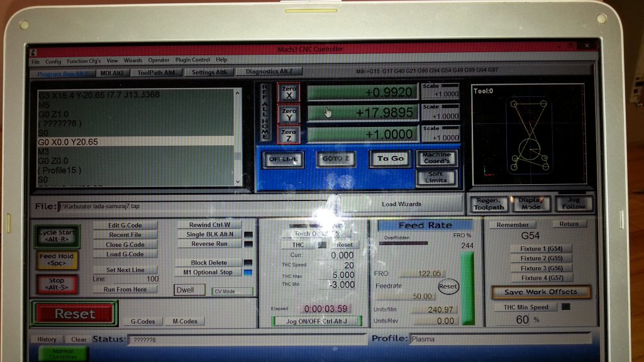Switch to the MDI Alt2 tab
This screenshot has width=644, height=362.
tap(112, 73)
